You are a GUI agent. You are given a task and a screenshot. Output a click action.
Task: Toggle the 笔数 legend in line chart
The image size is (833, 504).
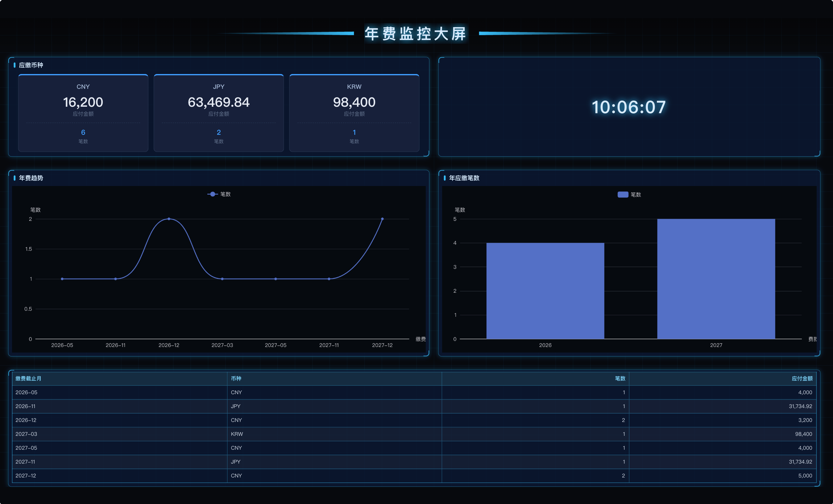219,194
